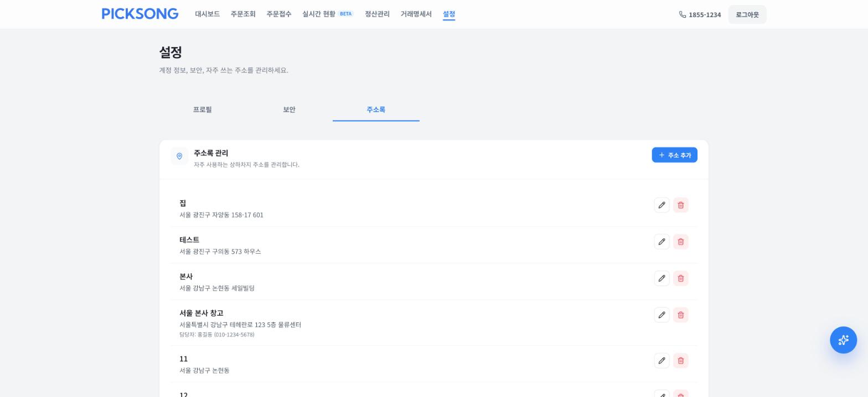Delete the 서울 본사 창고 address

(681, 315)
